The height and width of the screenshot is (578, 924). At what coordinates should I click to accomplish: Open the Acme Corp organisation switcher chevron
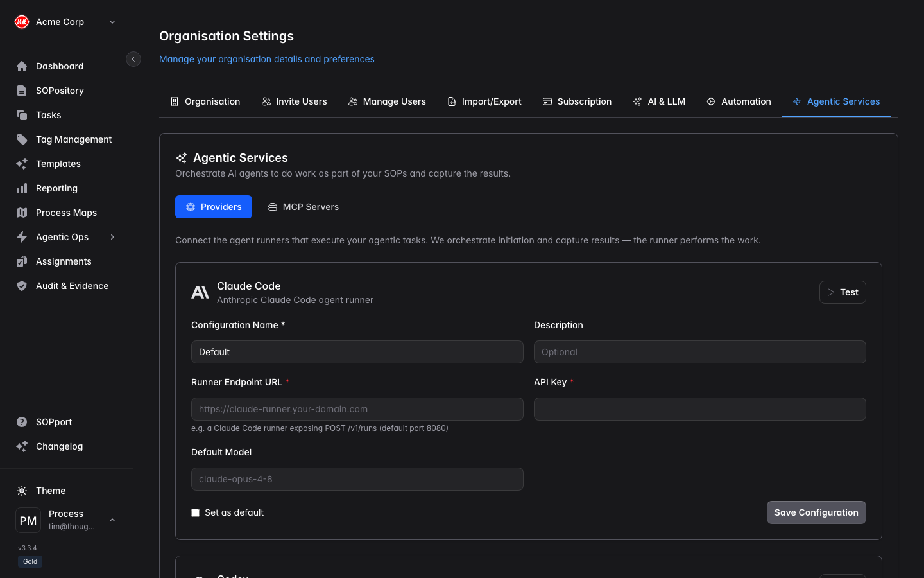[x=112, y=22]
